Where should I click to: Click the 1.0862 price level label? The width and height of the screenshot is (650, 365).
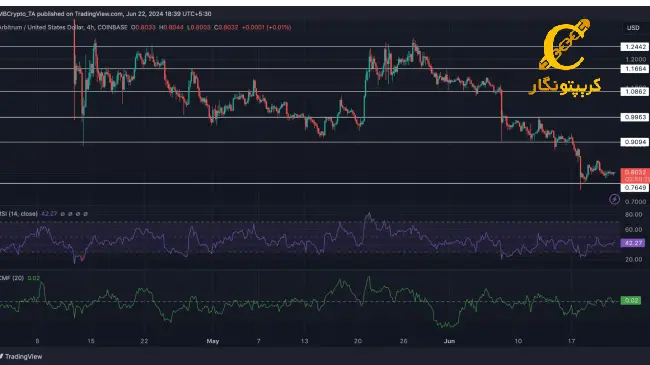tap(635, 92)
